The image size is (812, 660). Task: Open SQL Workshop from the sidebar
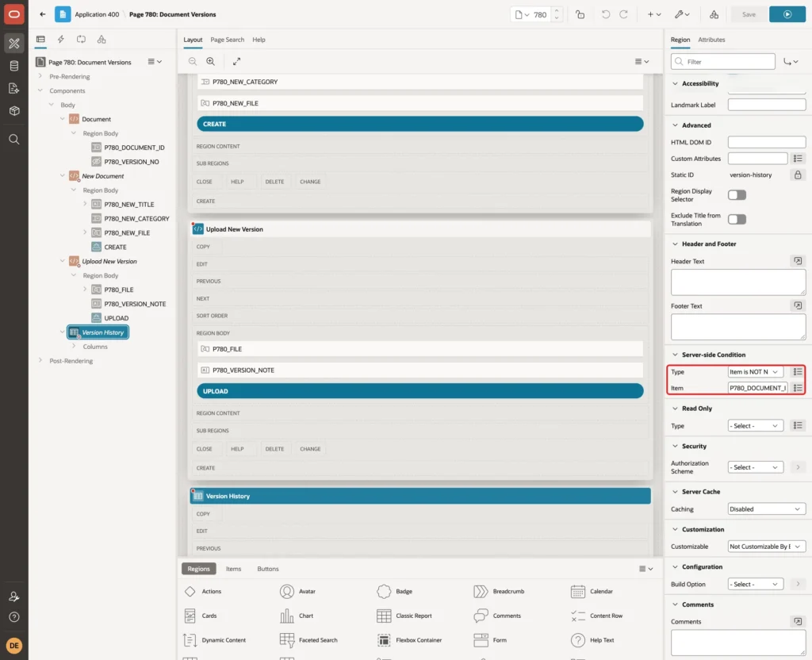point(14,66)
